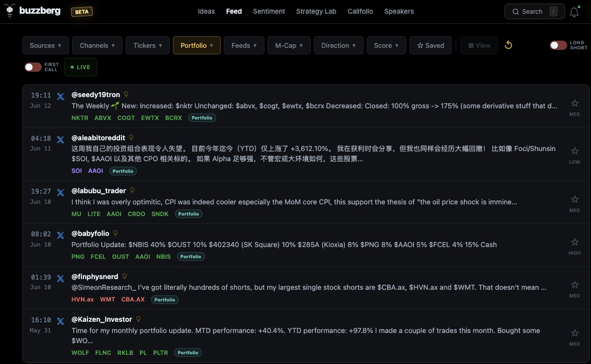Screen dimensions: 591x364
Task: Open the notifications bell
Action: 574,12
